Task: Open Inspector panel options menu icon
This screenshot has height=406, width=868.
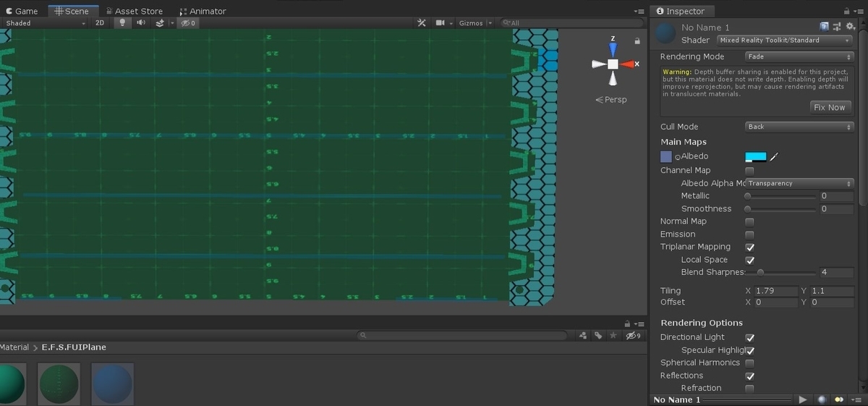Action: 859,11
